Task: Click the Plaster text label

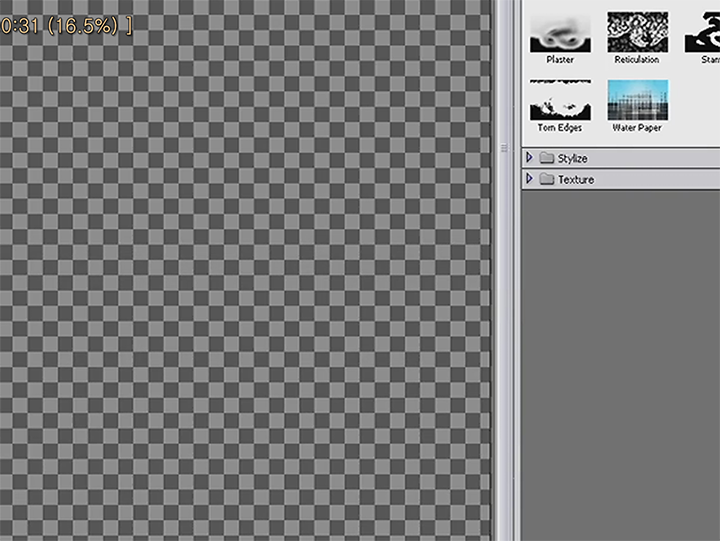Action: 560,60
